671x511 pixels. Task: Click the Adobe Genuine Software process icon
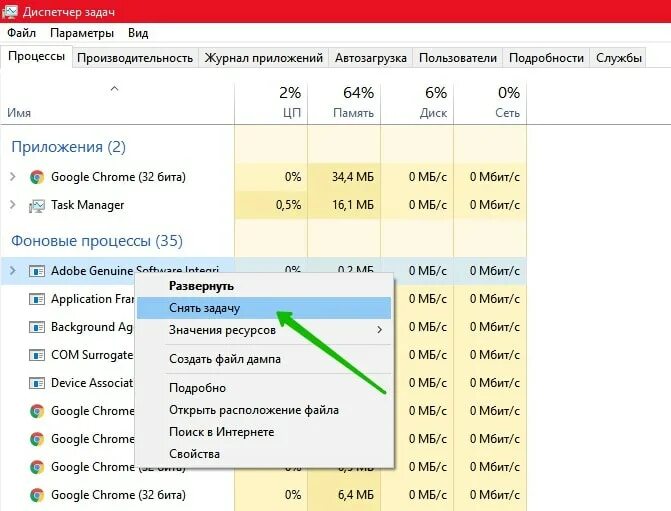click(x=37, y=271)
